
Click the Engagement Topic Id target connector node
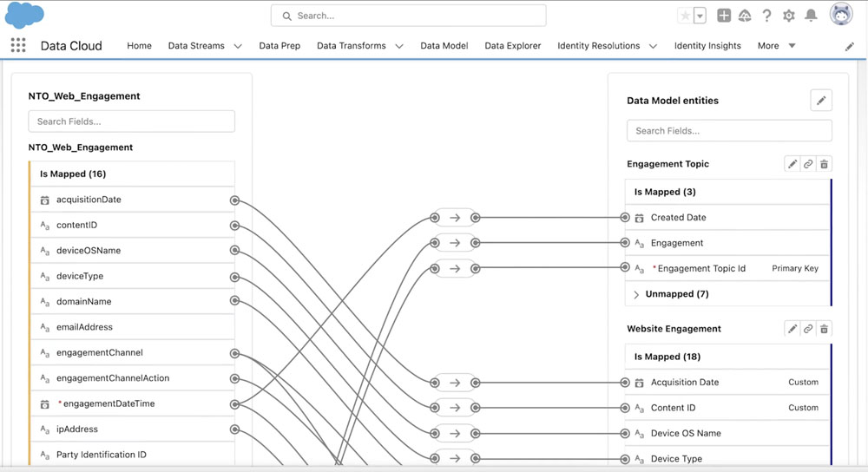[625, 267]
